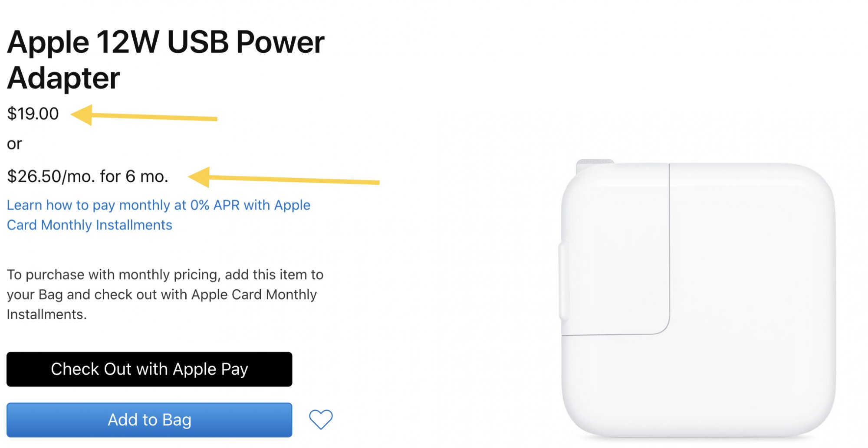Click the folded prong atop the adapter
Viewport: 868px width, 448px height.
click(595, 165)
